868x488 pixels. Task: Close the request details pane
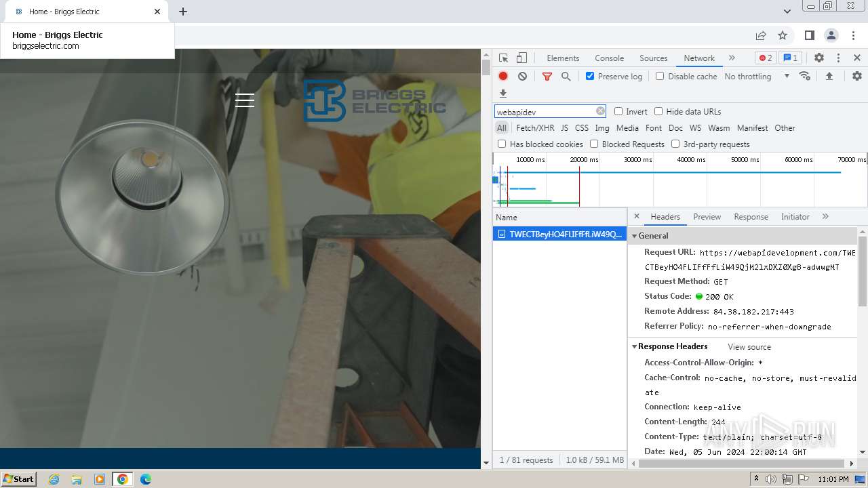636,216
